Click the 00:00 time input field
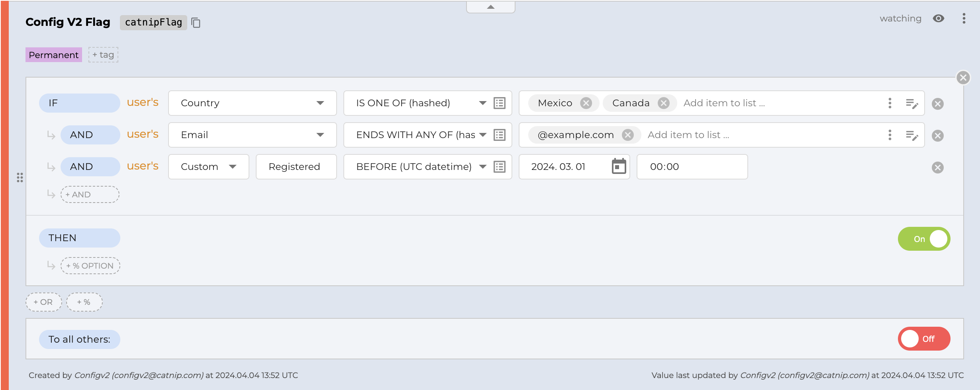980x390 pixels. [692, 167]
